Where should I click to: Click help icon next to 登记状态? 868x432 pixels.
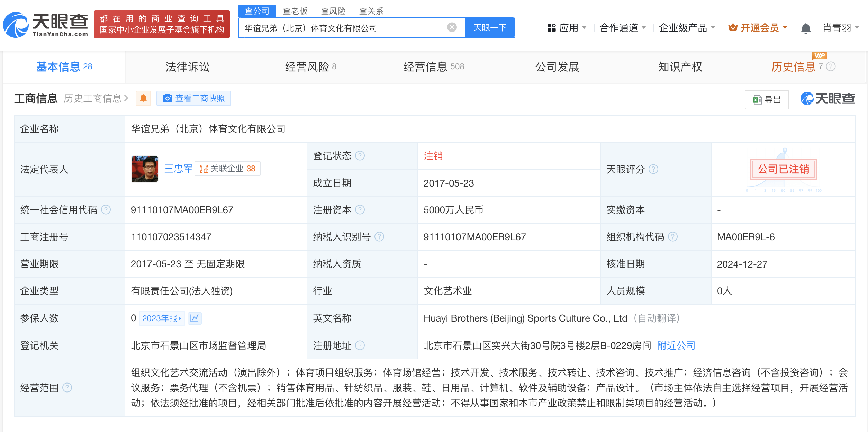pos(360,156)
